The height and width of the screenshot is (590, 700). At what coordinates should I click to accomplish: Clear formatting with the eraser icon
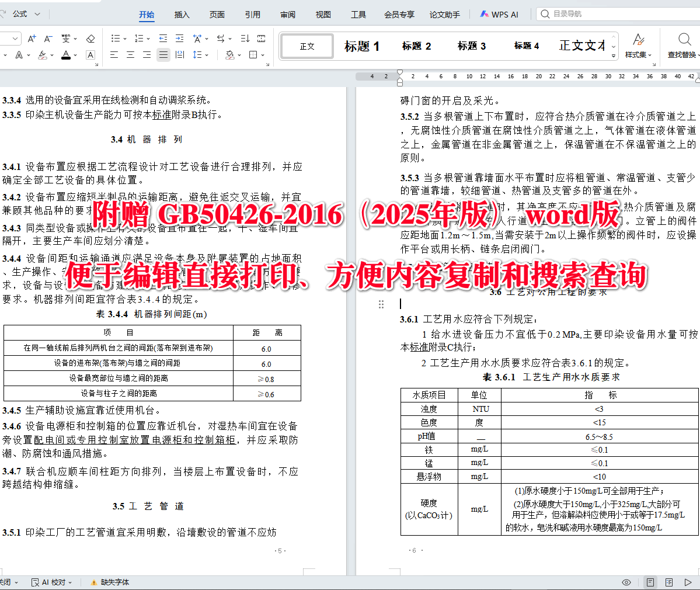click(90, 39)
